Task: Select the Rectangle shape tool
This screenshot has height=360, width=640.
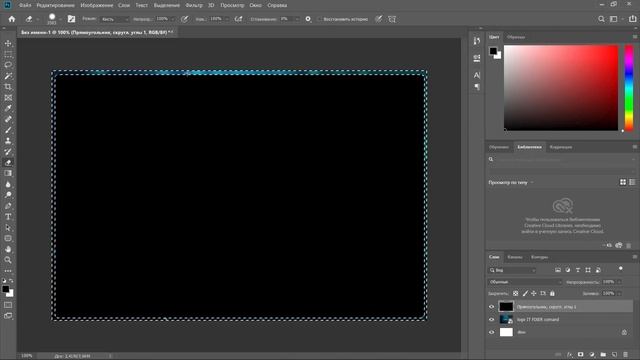Action: coord(8,238)
